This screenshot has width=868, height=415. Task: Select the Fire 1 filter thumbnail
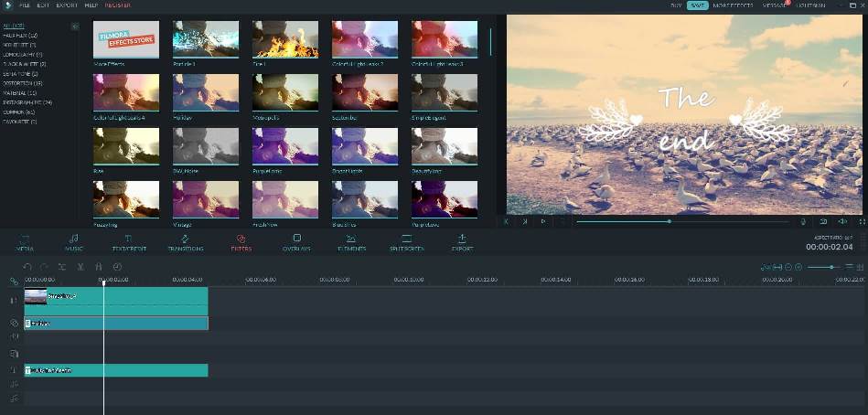[x=285, y=39]
